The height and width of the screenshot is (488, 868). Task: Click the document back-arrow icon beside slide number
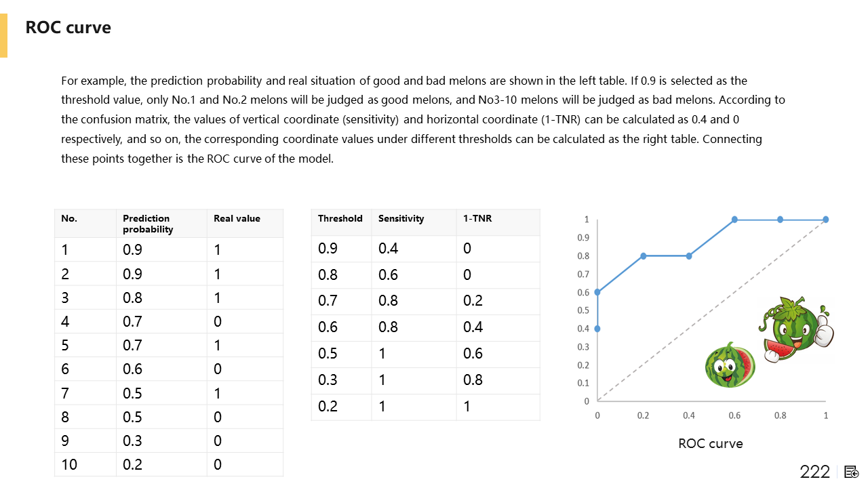pos(852,472)
